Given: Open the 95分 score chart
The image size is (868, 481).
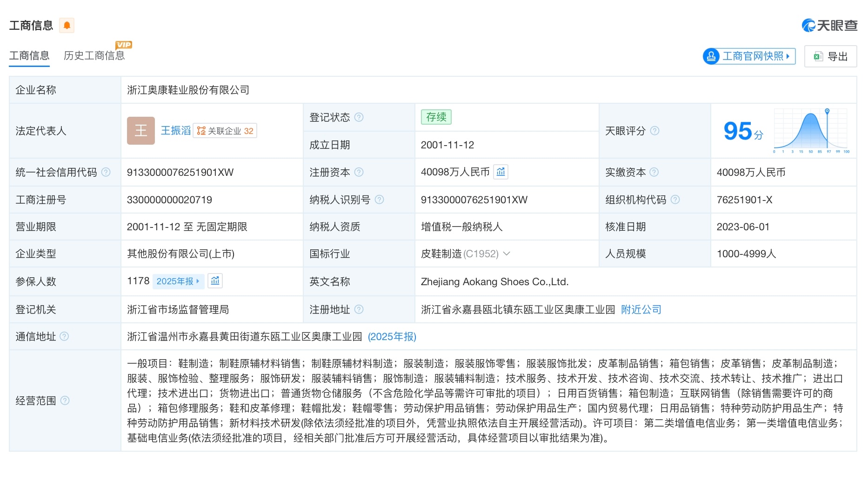Looking at the screenshot, I should [x=810, y=131].
